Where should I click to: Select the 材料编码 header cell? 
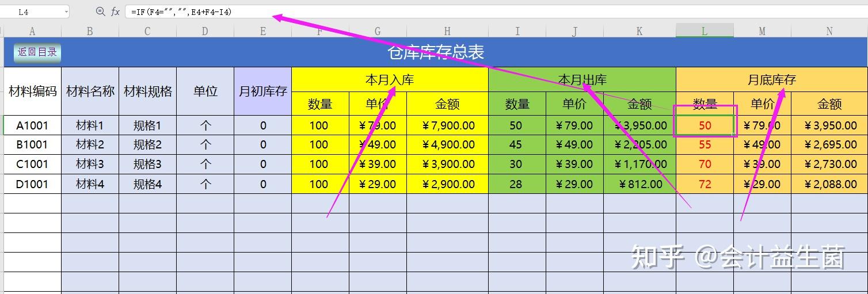[x=32, y=91]
